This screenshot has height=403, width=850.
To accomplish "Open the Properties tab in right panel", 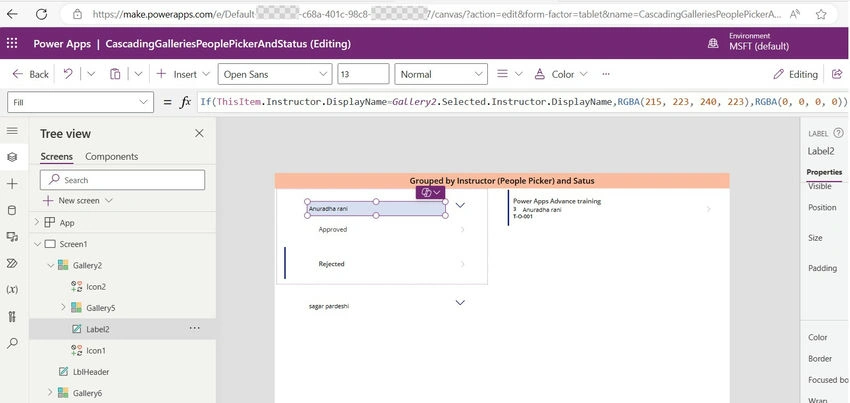I will tap(824, 172).
